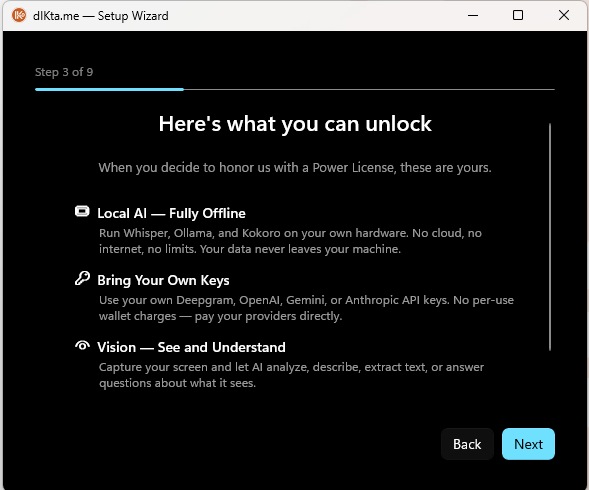Click the 'Vision — See and Understand' title

pyautogui.click(x=191, y=347)
